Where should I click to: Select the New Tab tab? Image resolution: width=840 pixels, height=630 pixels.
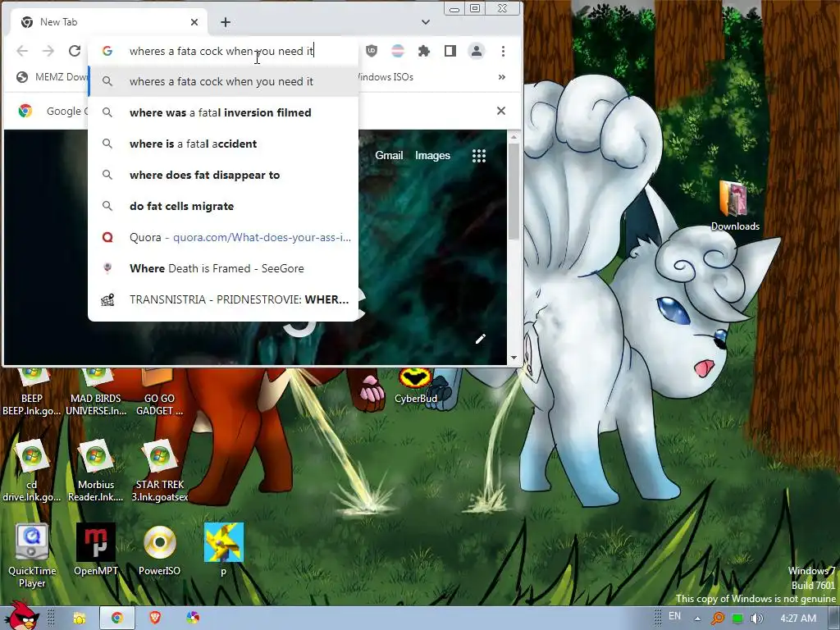[109, 22]
